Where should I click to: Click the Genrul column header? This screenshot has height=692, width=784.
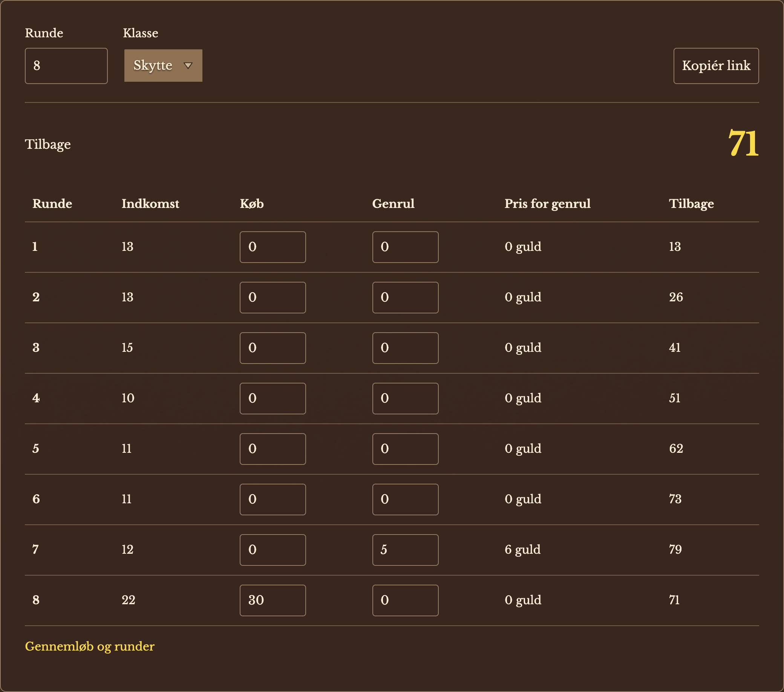(393, 203)
